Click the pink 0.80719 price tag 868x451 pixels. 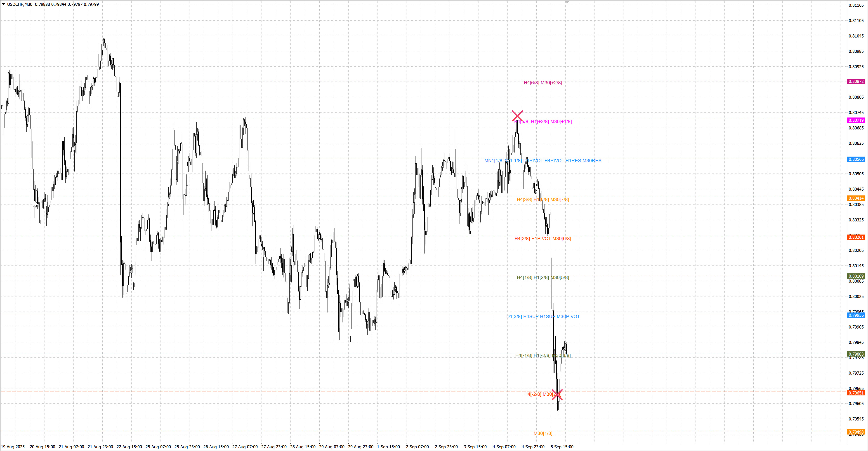(856, 120)
